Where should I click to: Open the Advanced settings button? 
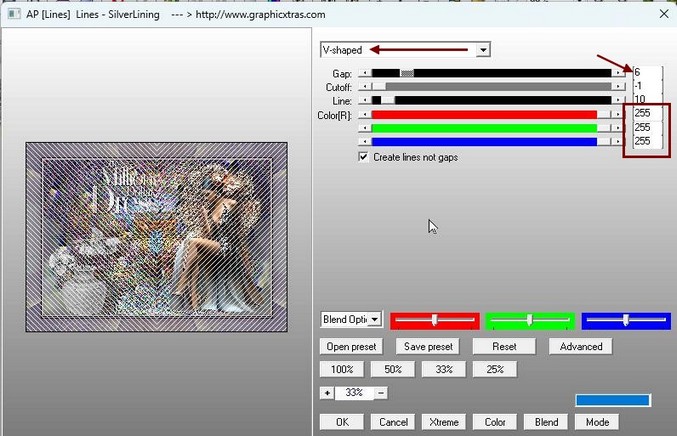point(580,346)
